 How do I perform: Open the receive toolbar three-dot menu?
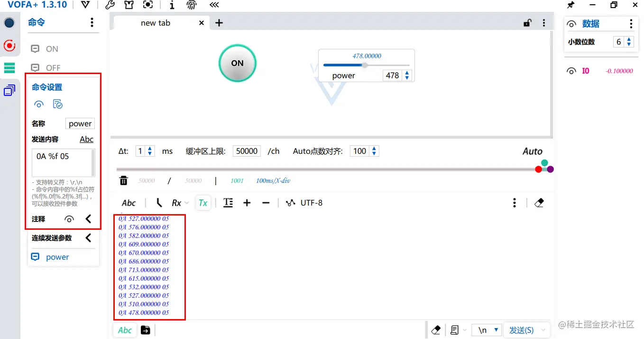pyautogui.click(x=515, y=203)
